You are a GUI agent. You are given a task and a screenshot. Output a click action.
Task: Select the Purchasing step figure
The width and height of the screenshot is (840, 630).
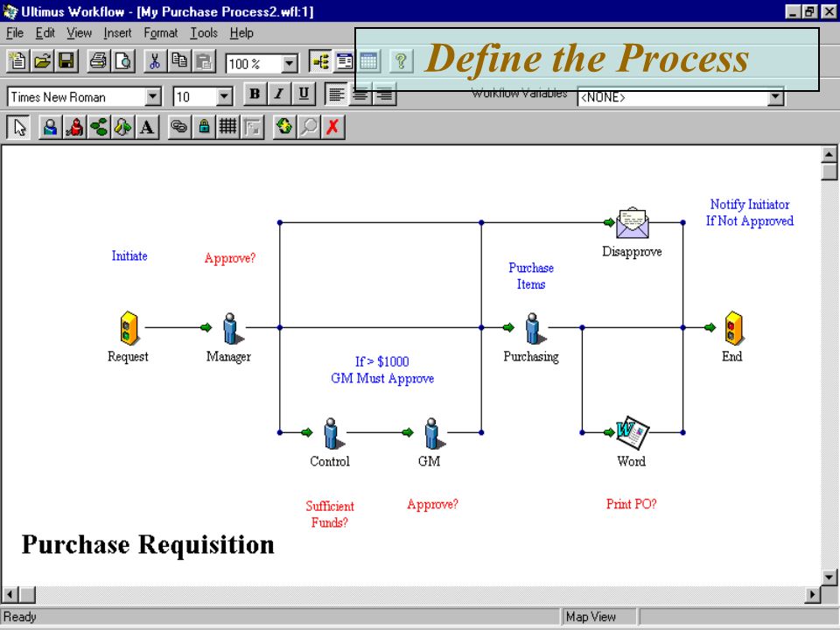point(535,328)
